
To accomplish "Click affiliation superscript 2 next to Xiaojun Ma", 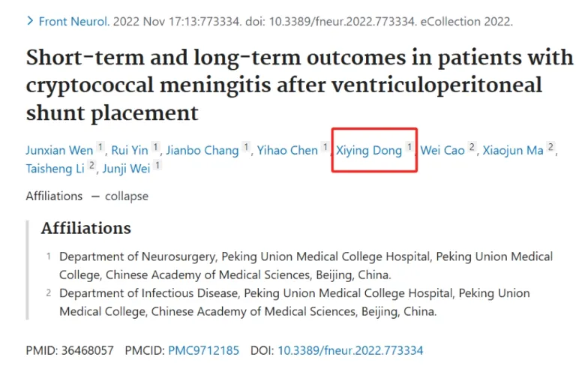I will coord(550,147).
